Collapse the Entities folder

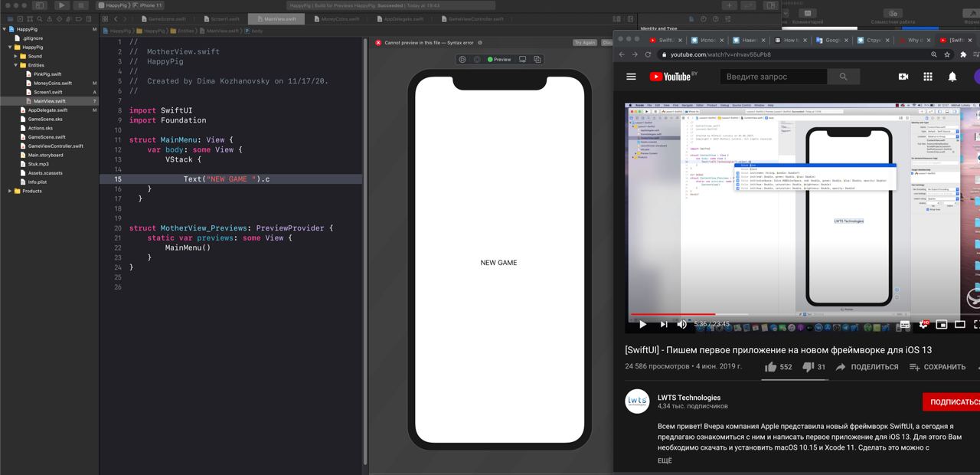pyautogui.click(x=16, y=65)
